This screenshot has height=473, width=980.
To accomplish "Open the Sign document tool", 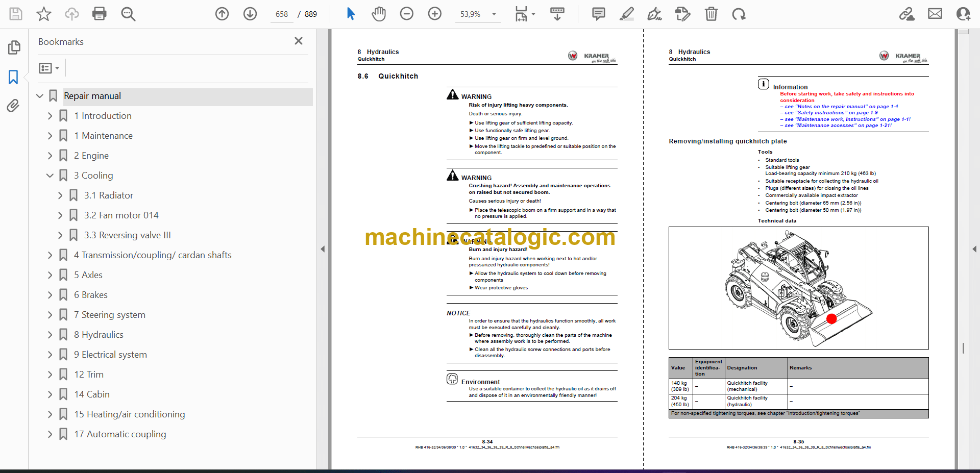I will tap(654, 14).
